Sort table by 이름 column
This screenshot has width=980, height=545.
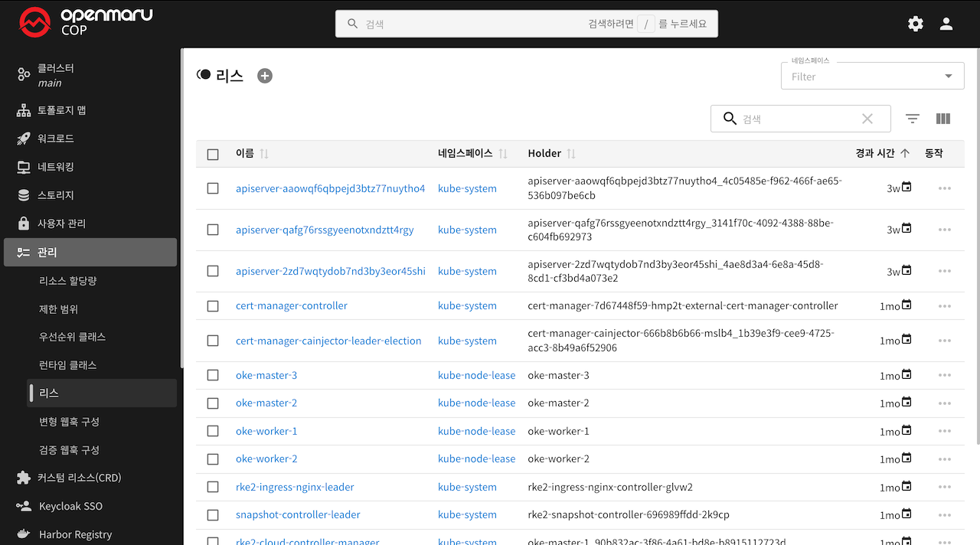(245, 154)
